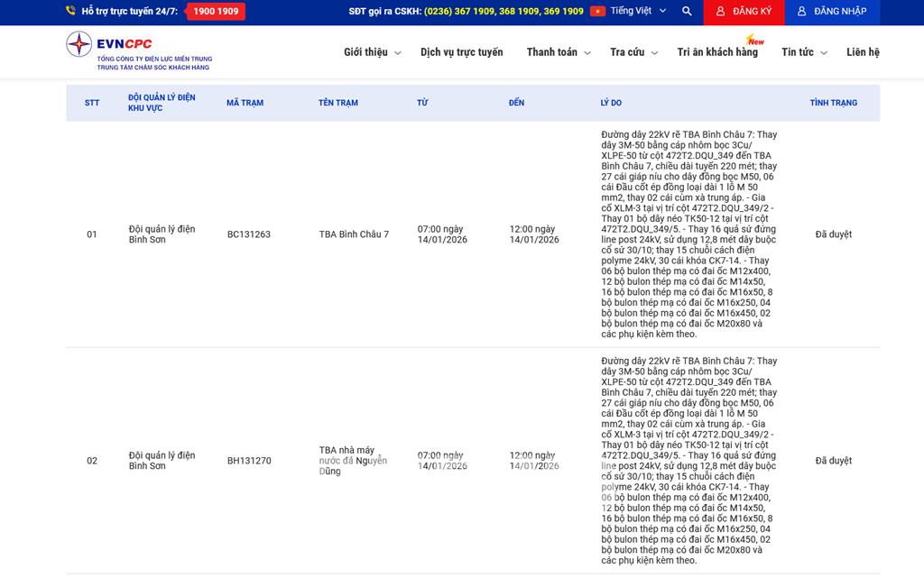The height and width of the screenshot is (578, 924).
Task: Click the user icon in ĐĂNG KÝ
Action: pos(720,12)
